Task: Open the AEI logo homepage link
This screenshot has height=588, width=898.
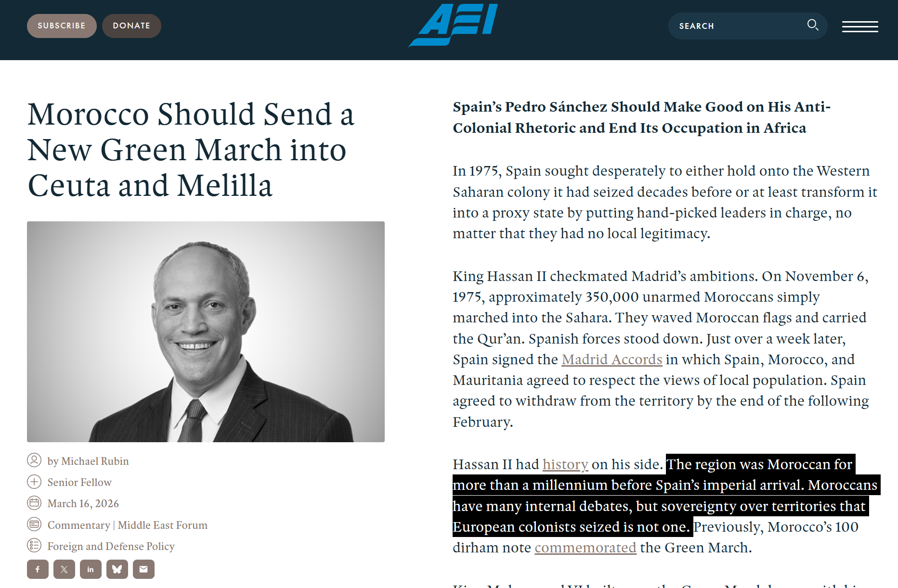Action: click(453, 25)
